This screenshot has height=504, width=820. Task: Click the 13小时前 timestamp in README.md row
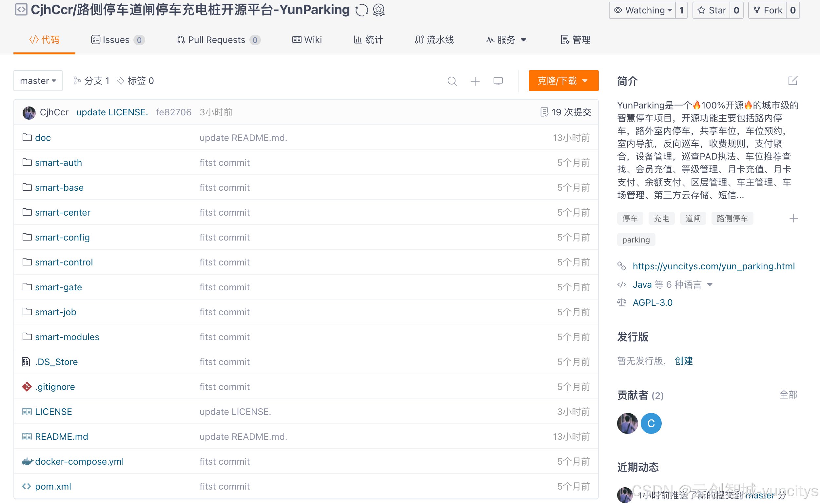coord(571,437)
